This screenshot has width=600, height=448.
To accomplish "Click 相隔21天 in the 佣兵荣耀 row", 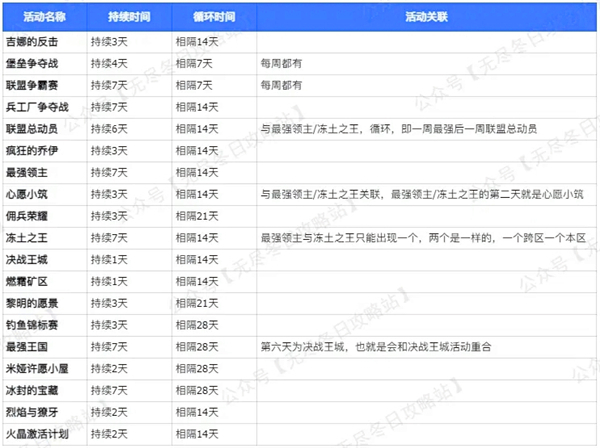I will click(x=197, y=216).
